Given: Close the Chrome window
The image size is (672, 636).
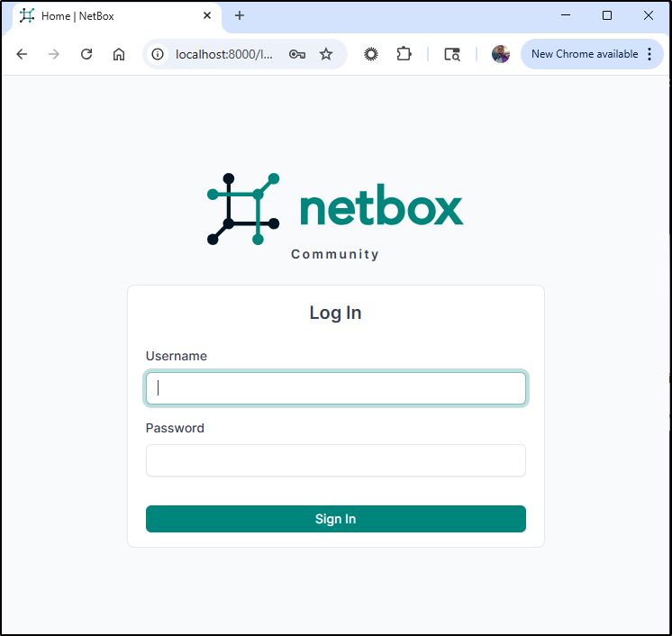Looking at the screenshot, I should point(649,15).
